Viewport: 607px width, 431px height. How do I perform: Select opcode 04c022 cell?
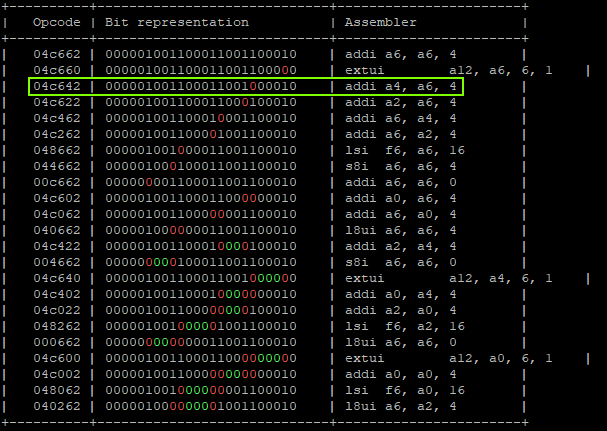pos(56,310)
